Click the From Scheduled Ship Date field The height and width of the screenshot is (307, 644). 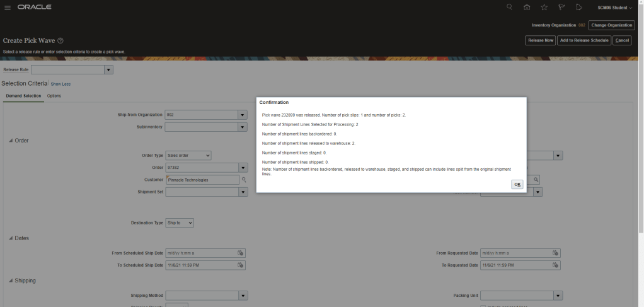[x=200, y=253]
